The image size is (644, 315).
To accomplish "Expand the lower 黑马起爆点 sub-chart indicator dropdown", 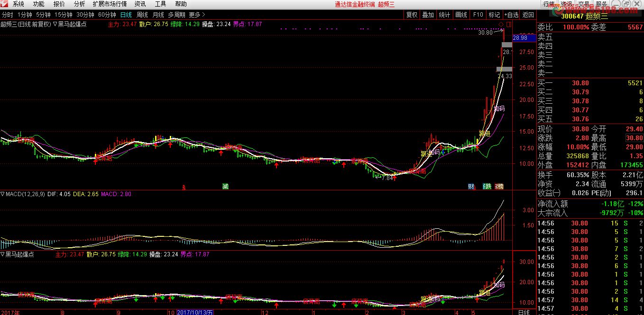I will [x=2, y=254].
